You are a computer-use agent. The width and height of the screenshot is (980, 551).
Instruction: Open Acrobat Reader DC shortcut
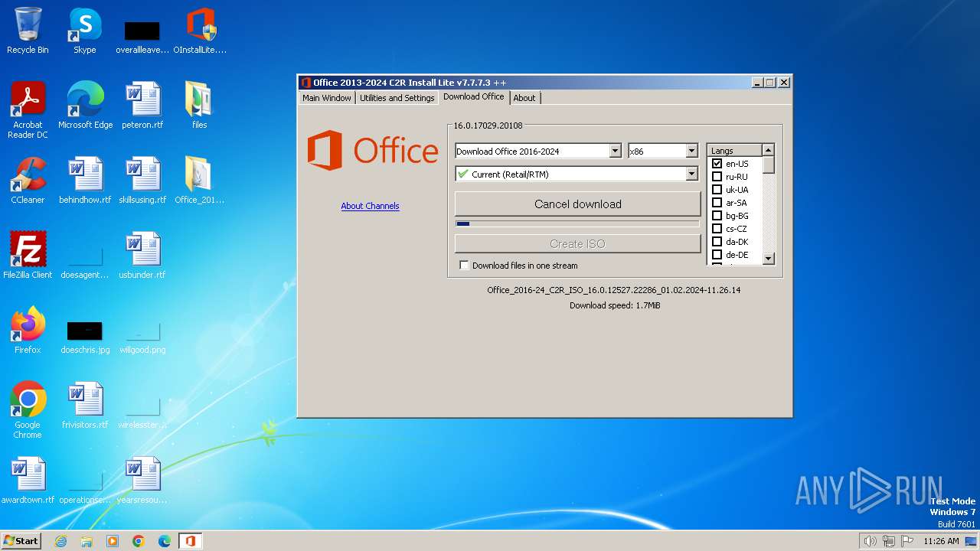(x=28, y=110)
